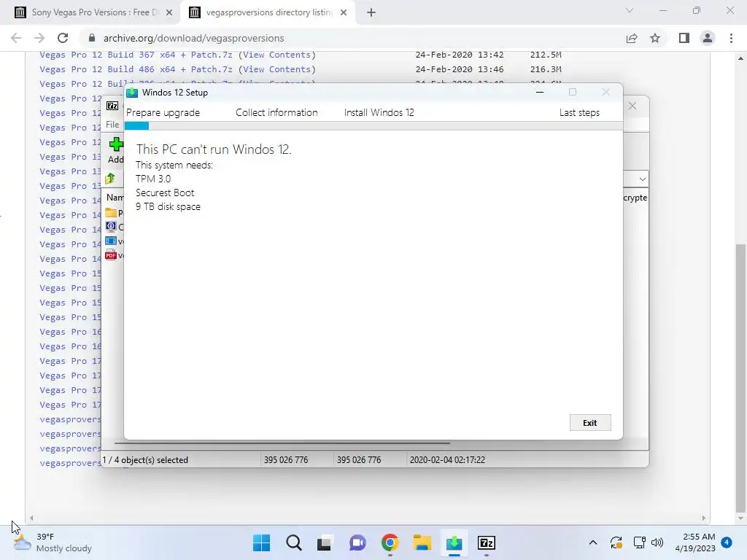The width and height of the screenshot is (747, 560).
Task: Open Vegas Pro 12 Build 367 x64 + Patch.7z link
Action: click(136, 55)
